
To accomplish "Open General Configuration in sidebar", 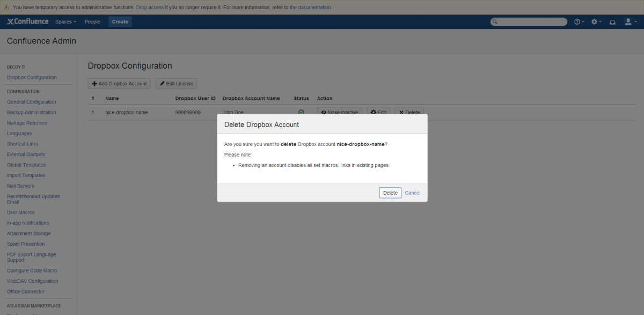I will [x=32, y=102].
